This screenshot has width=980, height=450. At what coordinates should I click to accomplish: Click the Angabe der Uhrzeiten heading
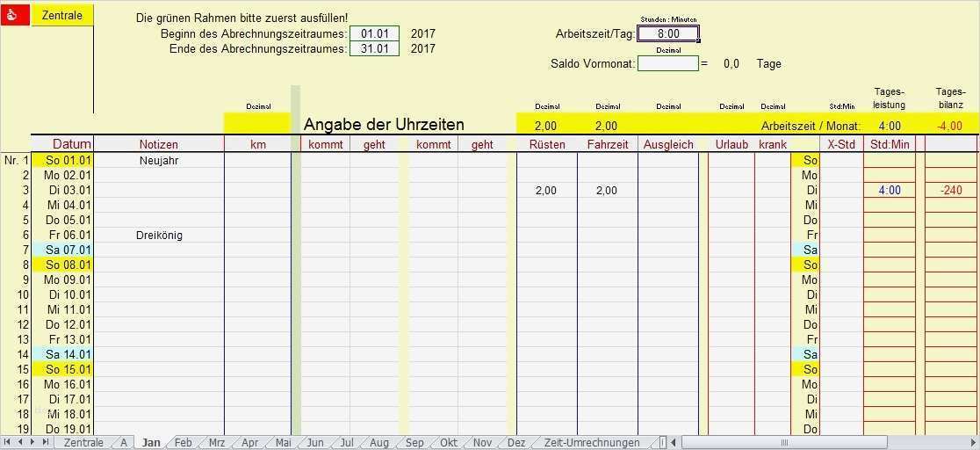point(384,125)
